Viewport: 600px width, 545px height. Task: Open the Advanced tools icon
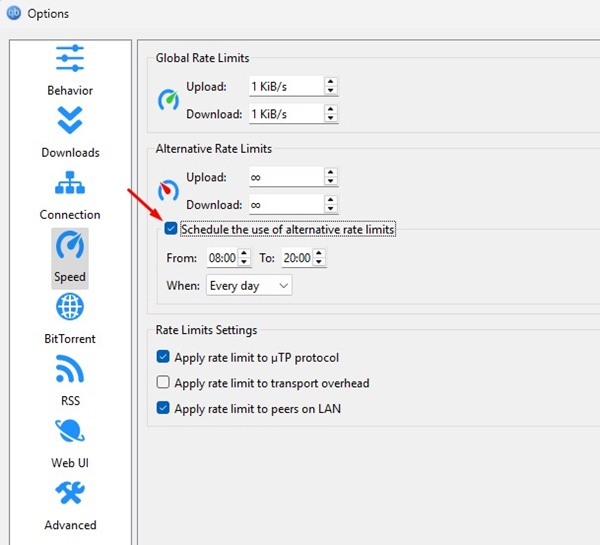click(x=70, y=494)
